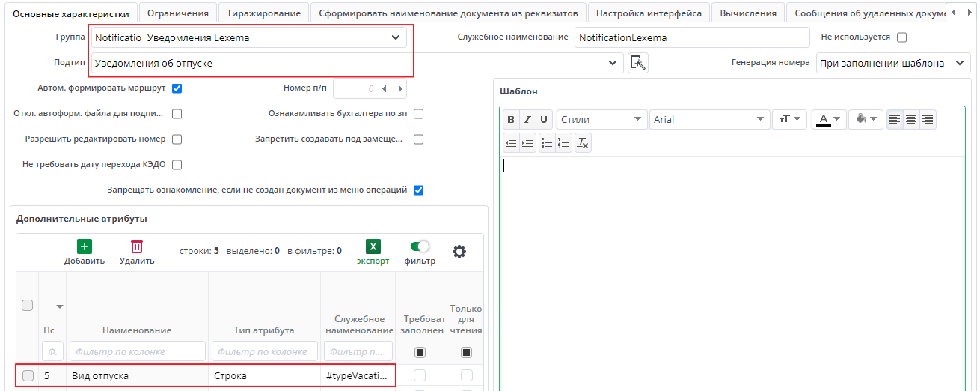Switch to Ограничения tab
Image resolution: width=980 pixels, height=391 pixels.
click(178, 13)
